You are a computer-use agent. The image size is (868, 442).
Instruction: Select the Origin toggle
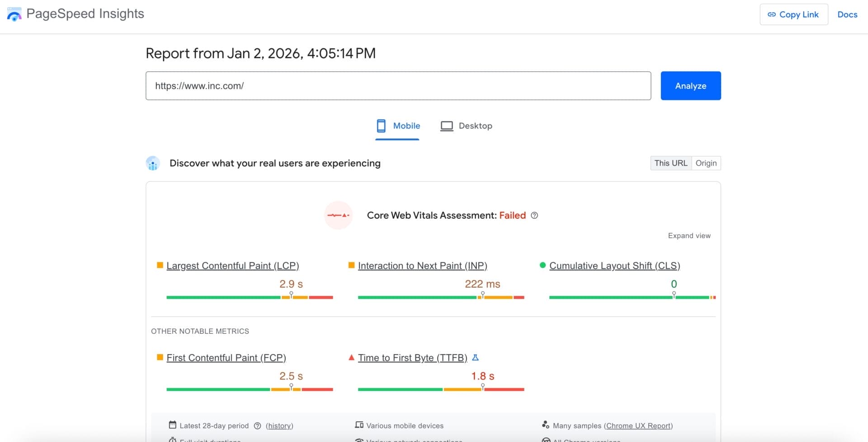[706, 163]
